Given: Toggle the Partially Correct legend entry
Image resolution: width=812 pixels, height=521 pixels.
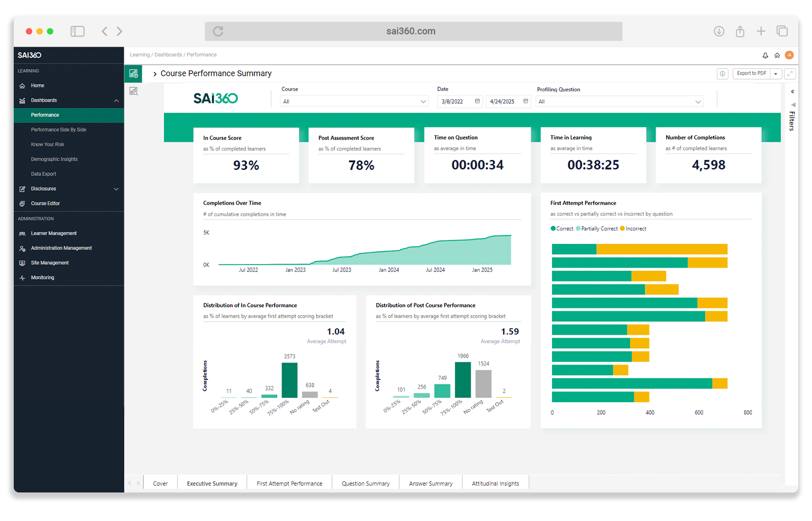Looking at the screenshot, I should click(597, 228).
